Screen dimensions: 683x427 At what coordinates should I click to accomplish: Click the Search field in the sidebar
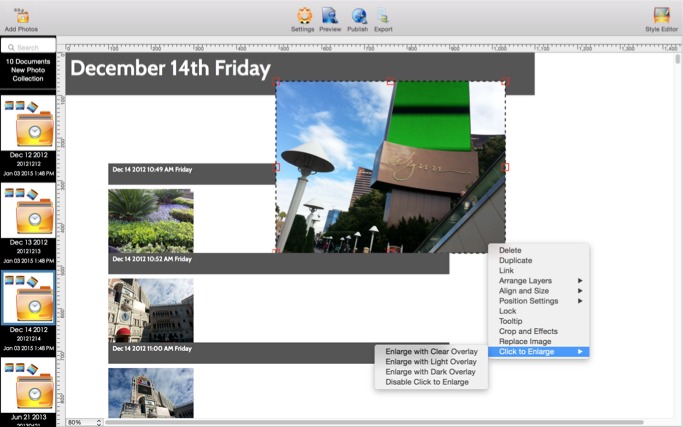[28, 47]
